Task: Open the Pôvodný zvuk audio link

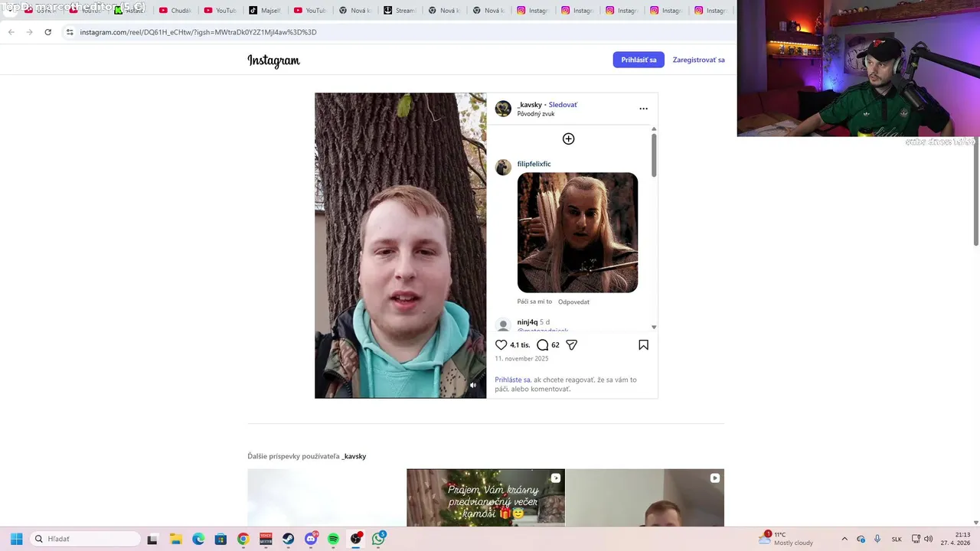Action: pyautogui.click(x=536, y=114)
